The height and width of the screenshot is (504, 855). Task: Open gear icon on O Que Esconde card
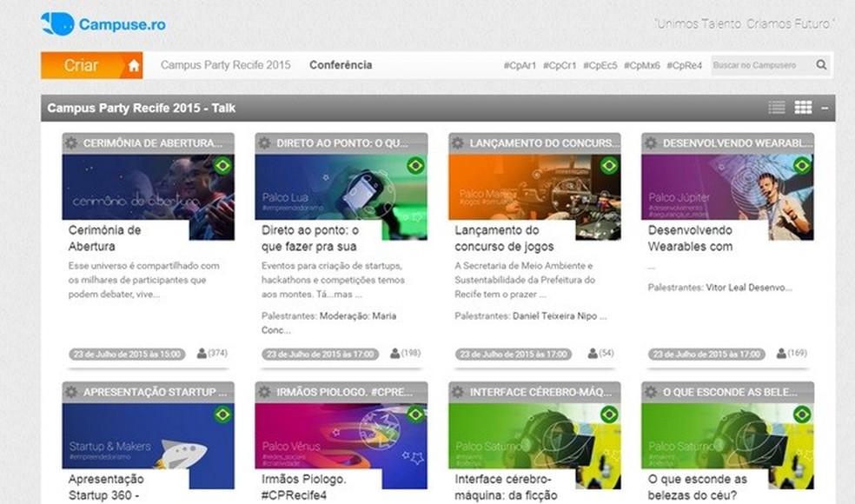[x=651, y=392]
